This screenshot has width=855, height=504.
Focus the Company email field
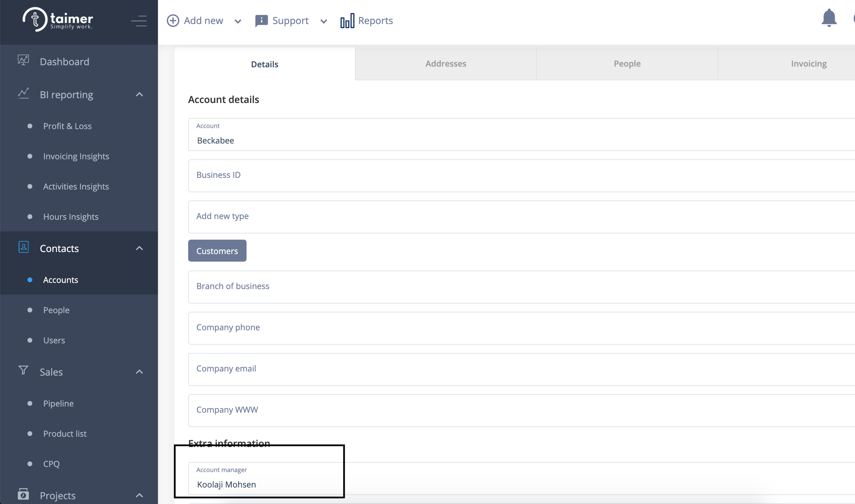click(x=521, y=369)
